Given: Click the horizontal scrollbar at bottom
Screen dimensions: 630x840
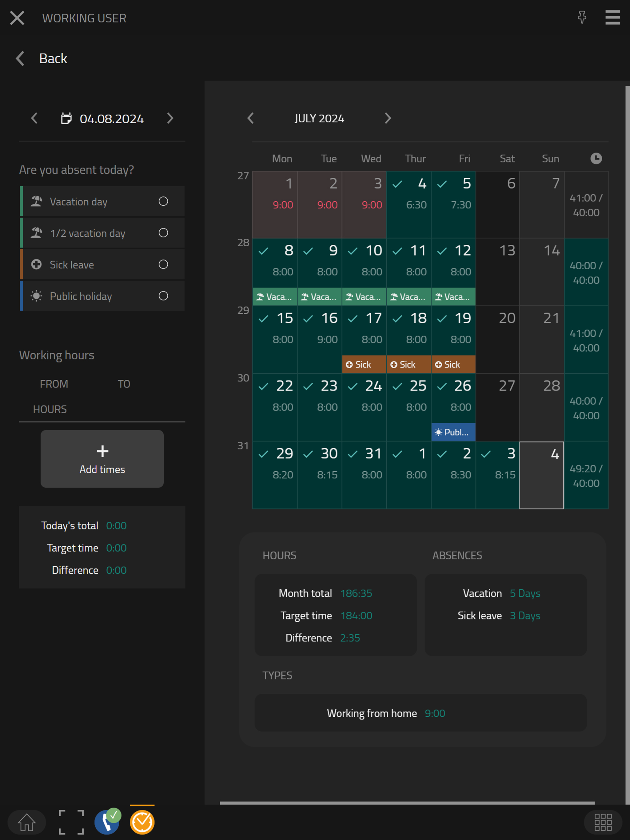Looking at the screenshot, I should coord(407,803).
